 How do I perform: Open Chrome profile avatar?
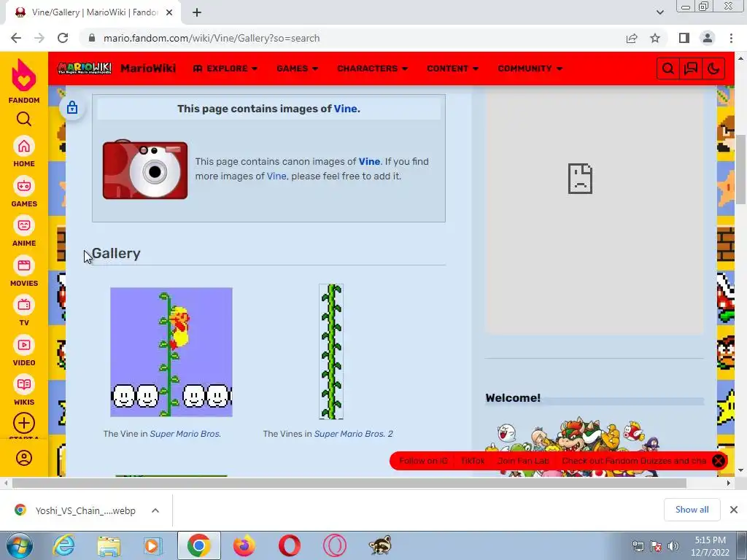click(x=708, y=38)
